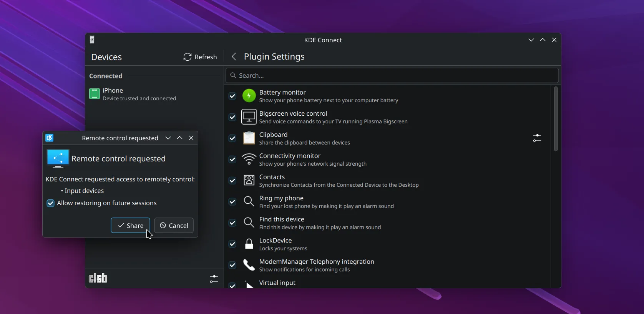This screenshot has width=644, height=314.
Task: Click the Battery monitor green icon
Action: (249, 96)
